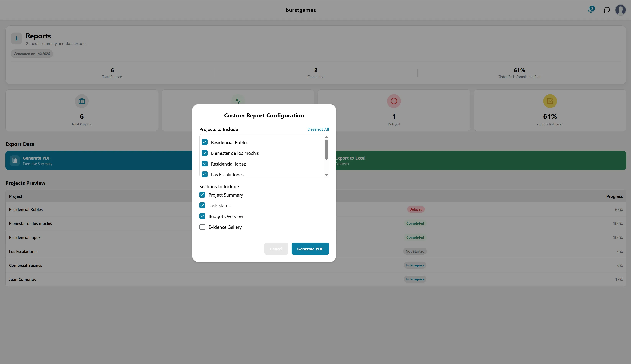Click the 17% progress value

[x=619, y=280]
